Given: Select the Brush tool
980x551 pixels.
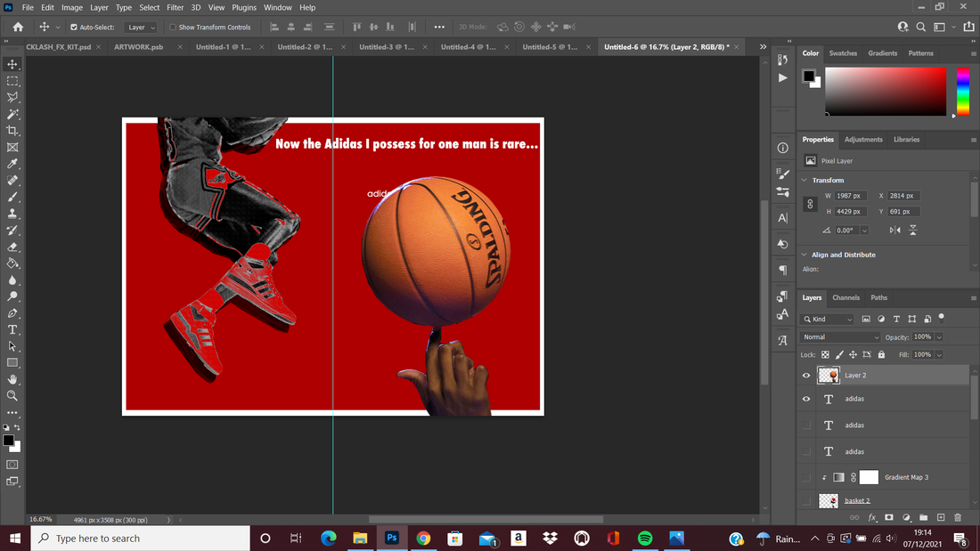Looking at the screenshot, I should point(12,197).
